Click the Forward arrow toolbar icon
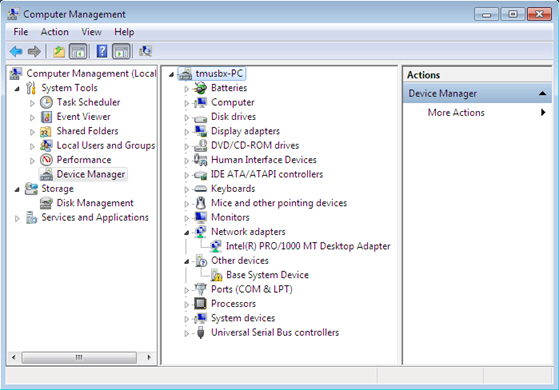The height and width of the screenshot is (390, 559). pyautogui.click(x=34, y=52)
